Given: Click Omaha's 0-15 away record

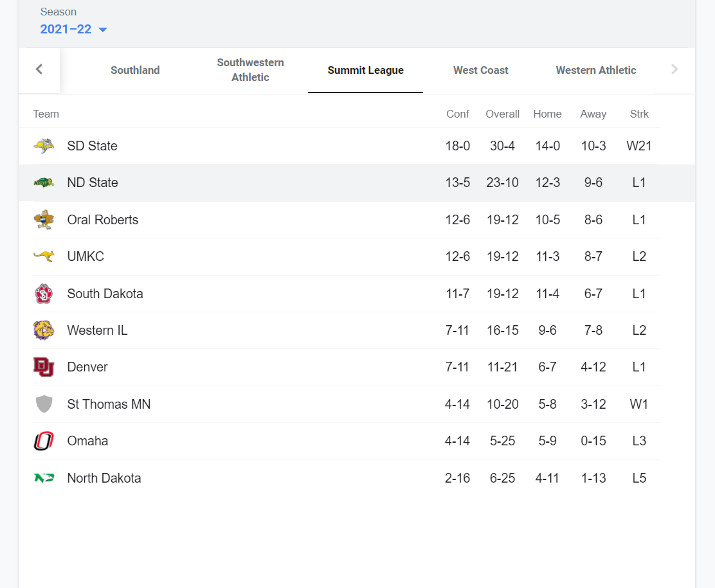Looking at the screenshot, I should 593,441.
